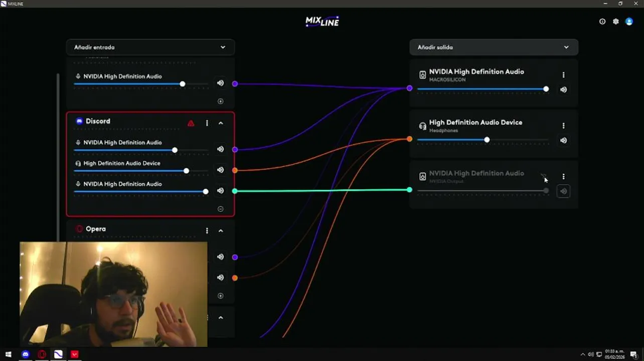Adjust Discord's green-node NVIDIA volume slider
Screen dimensions: 644x361
141,192
